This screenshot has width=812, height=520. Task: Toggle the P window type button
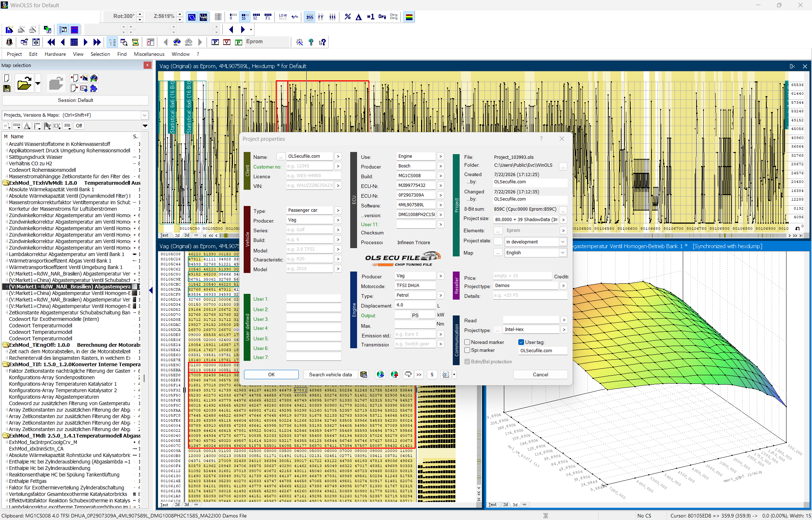[238, 42]
